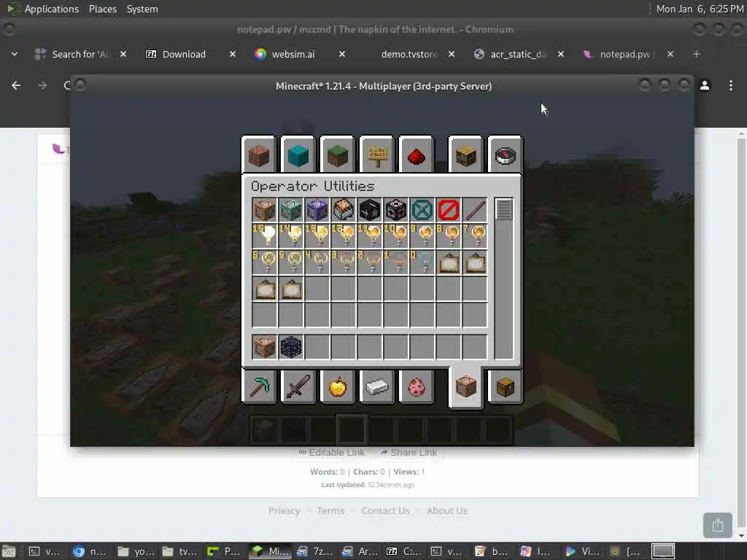Image resolution: width=747 pixels, height=560 pixels.
Task: Select the level 7 Light block
Action: point(474,236)
